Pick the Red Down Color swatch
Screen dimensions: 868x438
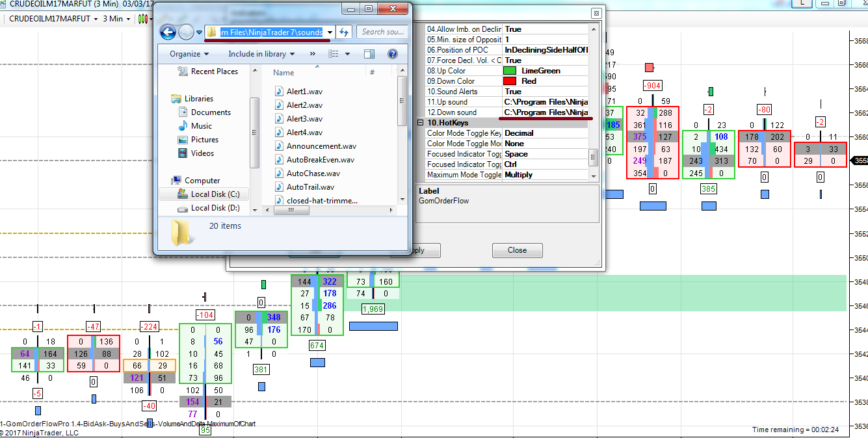[x=510, y=81]
